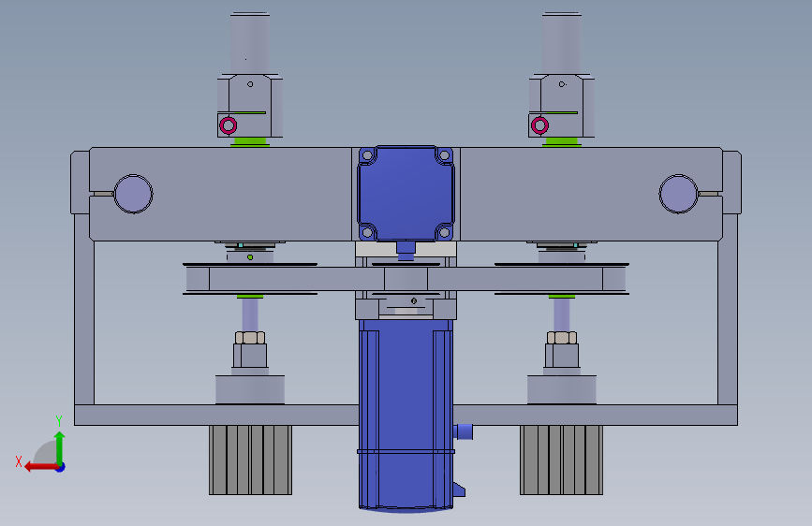The image size is (812, 526).
Task: Select the right beige hex nut
Action: coord(562,338)
